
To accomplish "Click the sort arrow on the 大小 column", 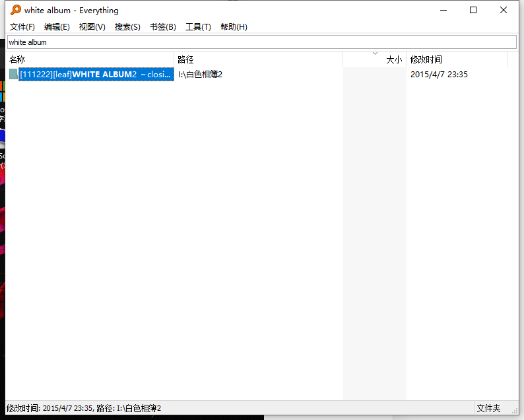I will pos(375,53).
